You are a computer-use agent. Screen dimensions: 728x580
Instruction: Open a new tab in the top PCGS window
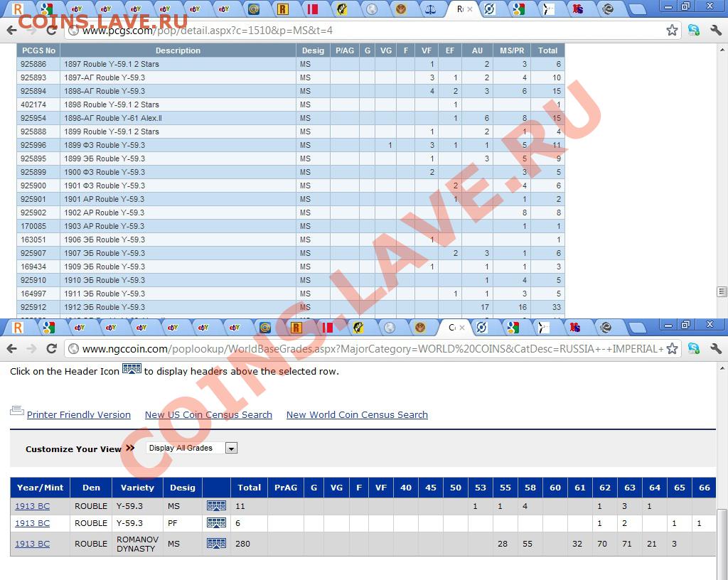[x=637, y=9]
